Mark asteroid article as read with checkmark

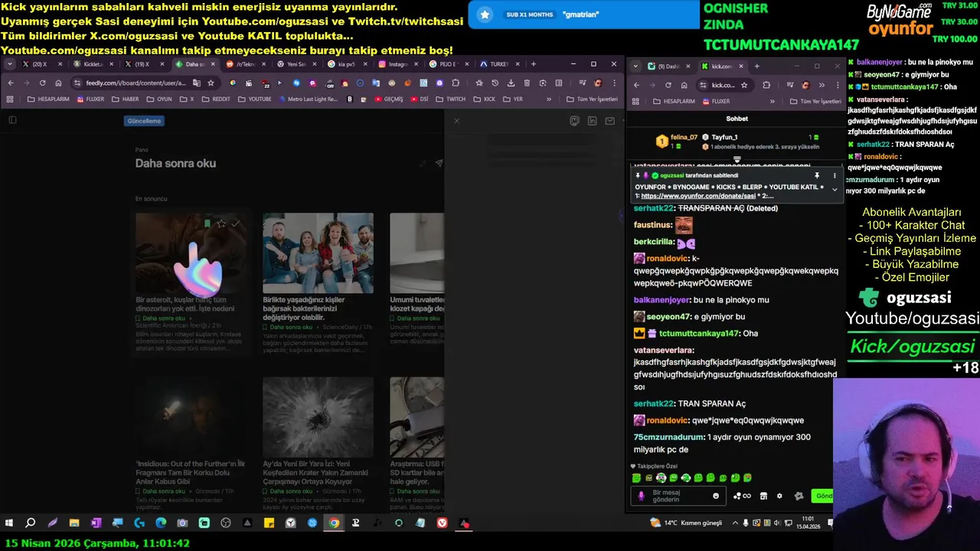236,223
